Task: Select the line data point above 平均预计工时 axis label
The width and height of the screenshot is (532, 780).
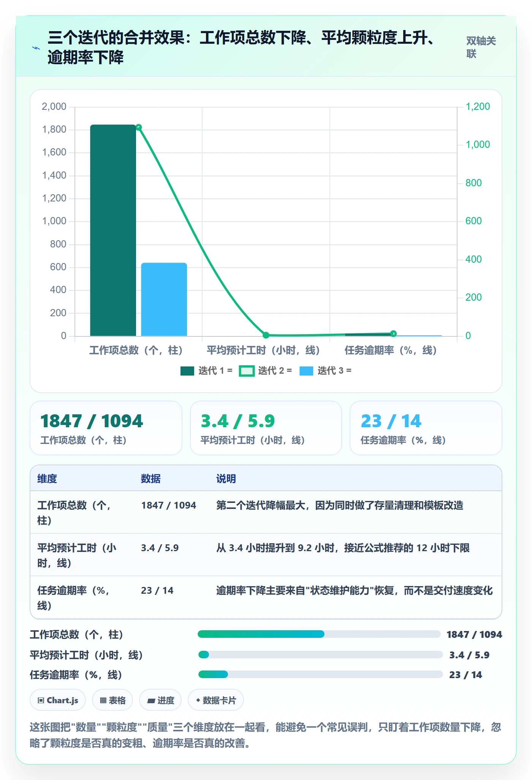Action: coord(266,335)
